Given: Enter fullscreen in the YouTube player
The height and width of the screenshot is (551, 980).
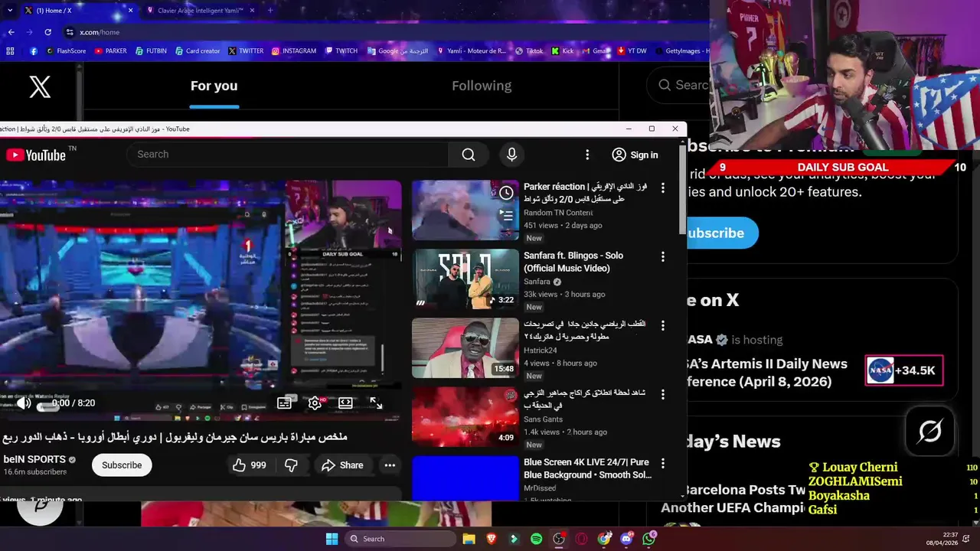Looking at the screenshot, I should coord(376,403).
